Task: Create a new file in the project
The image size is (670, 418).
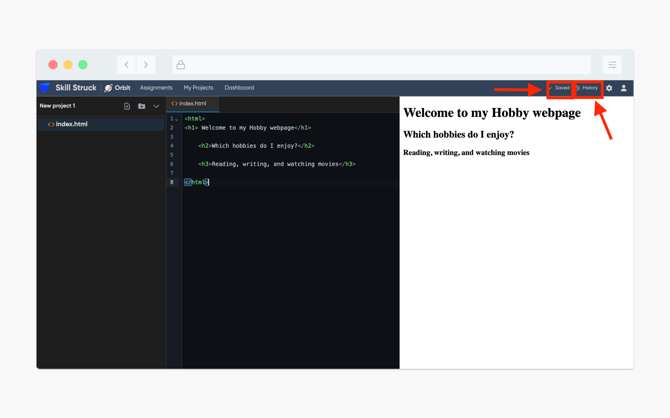Action: pos(127,106)
